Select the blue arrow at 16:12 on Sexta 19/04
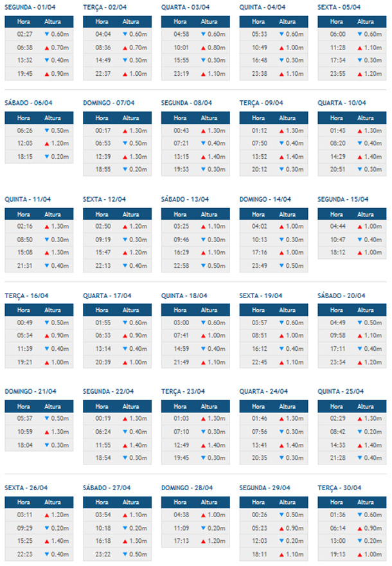The height and width of the screenshot is (566, 392). tap(281, 349)
